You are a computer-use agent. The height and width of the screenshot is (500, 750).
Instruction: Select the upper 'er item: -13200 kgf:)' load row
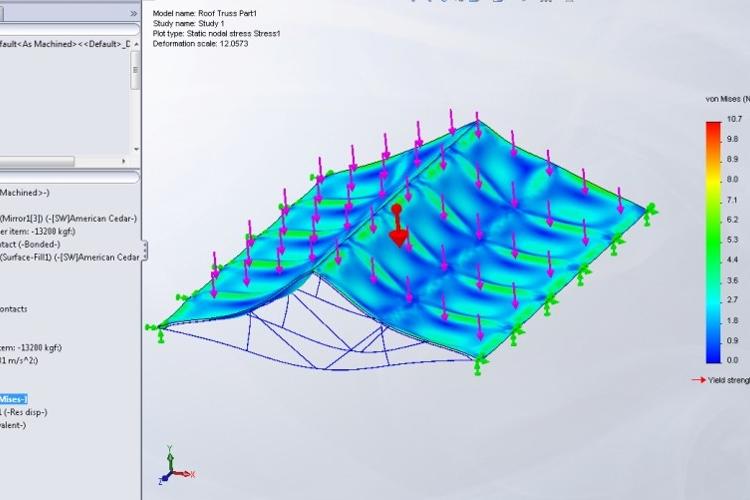(38, 232)
